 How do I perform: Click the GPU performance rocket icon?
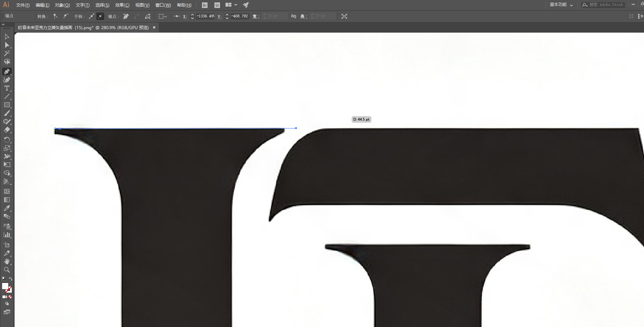(246, 5)
